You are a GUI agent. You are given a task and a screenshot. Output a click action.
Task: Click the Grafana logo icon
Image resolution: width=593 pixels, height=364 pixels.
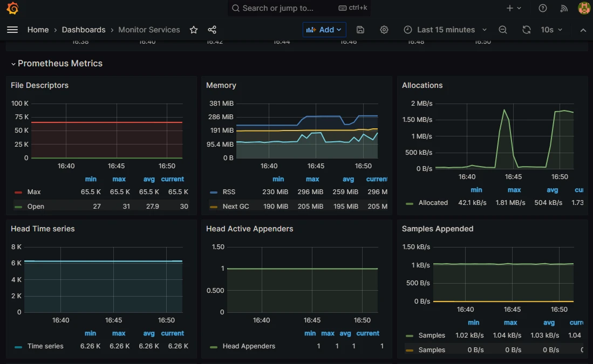[x=12, y=8]
